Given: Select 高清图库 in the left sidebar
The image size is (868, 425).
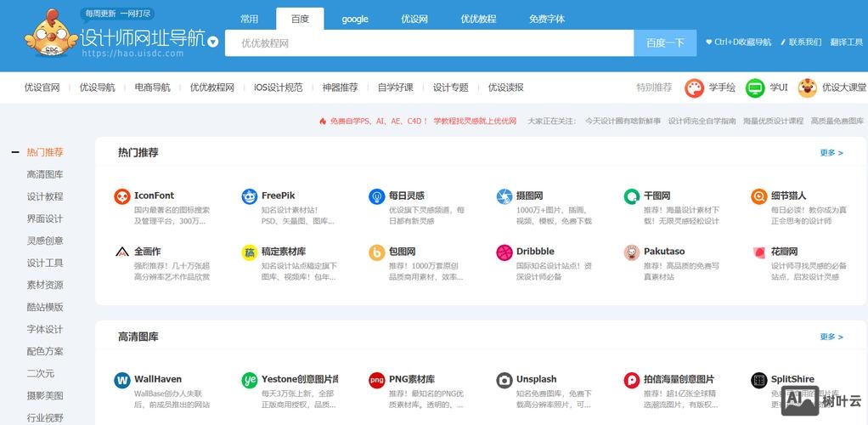Looking at the screenshot, I should [45, 174].
